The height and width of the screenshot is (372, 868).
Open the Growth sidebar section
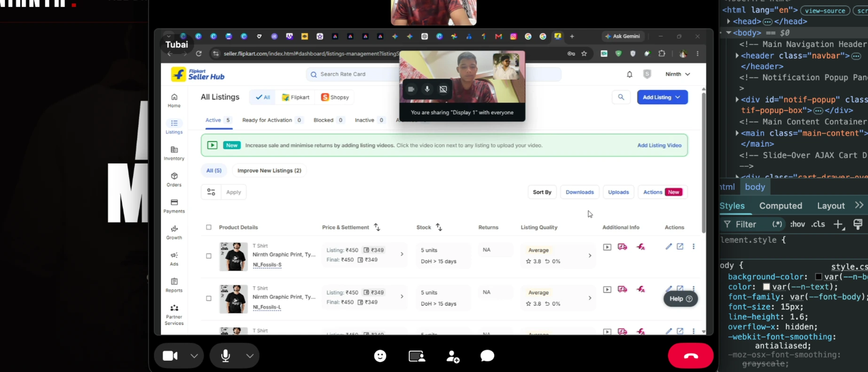tap(174, 232)
